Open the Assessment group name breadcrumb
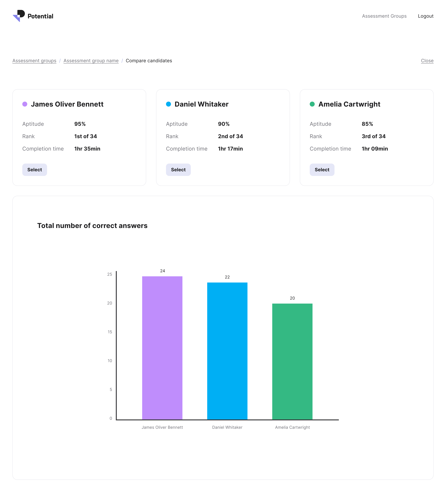 pos(91,61)
